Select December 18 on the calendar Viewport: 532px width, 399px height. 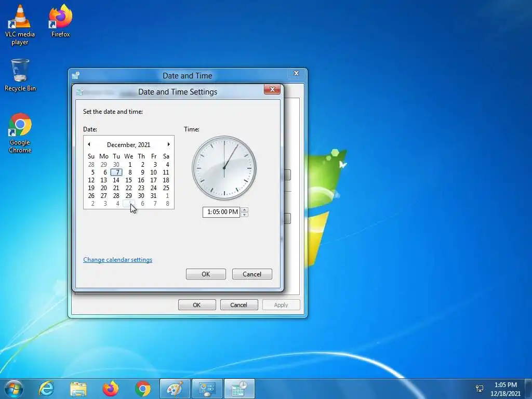(166, 180)
